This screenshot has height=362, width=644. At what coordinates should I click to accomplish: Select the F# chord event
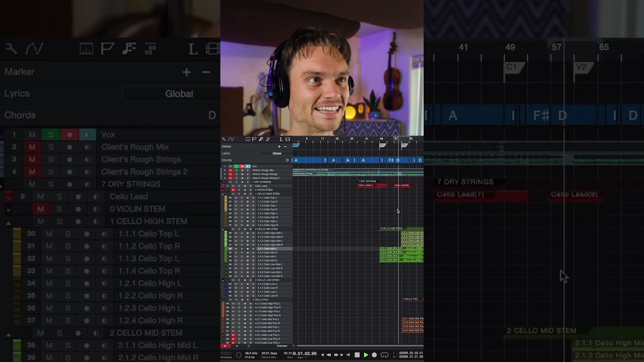click(391, 160)
